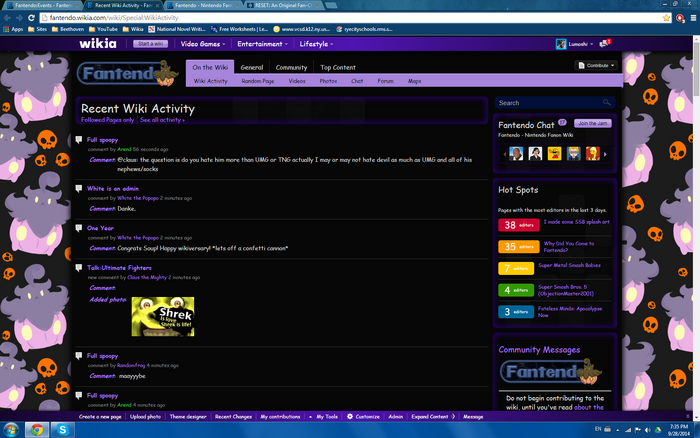Click the Google Drive tray icon
700x438 pixels.
pos(658,430)
